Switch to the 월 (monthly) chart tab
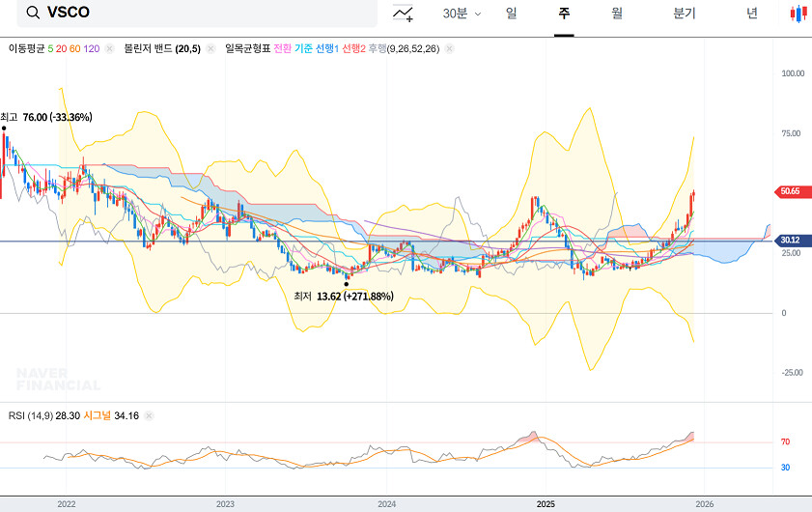This screenshot has height=512, width=812. 617,13
